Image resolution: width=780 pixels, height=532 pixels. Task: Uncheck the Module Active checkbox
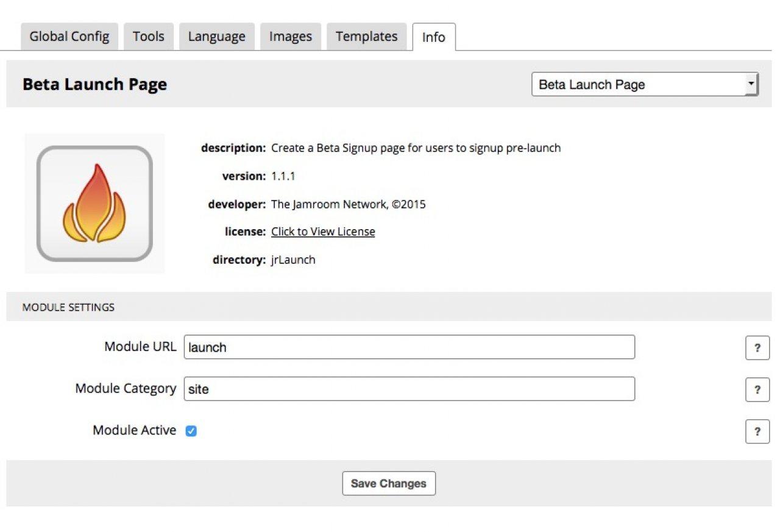pyautogui.click(x=191, y=431)
